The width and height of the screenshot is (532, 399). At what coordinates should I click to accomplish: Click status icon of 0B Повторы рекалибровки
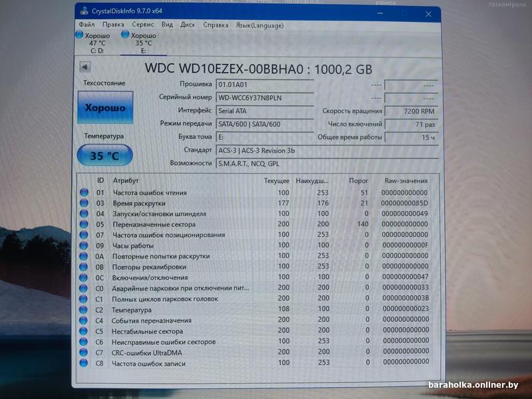(x=84, y=267)
